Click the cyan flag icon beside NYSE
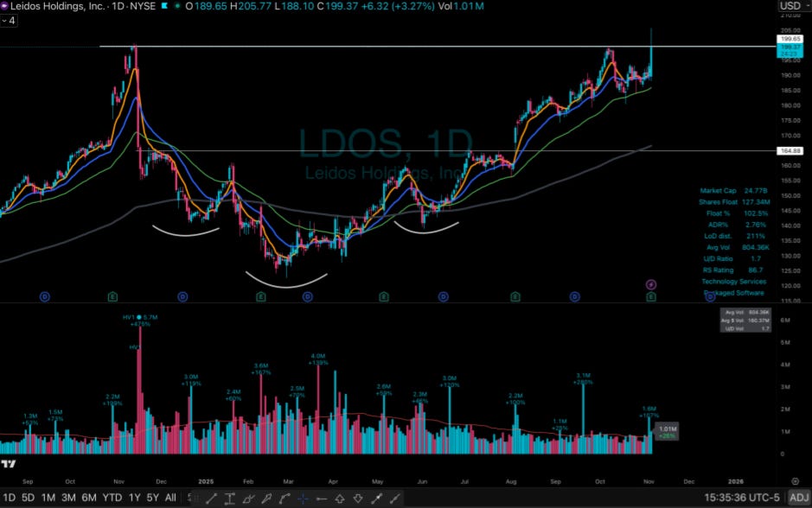Image resolution: width=812 pixels, height=508 pixels. pyautogui.click(x=164, y=6)
